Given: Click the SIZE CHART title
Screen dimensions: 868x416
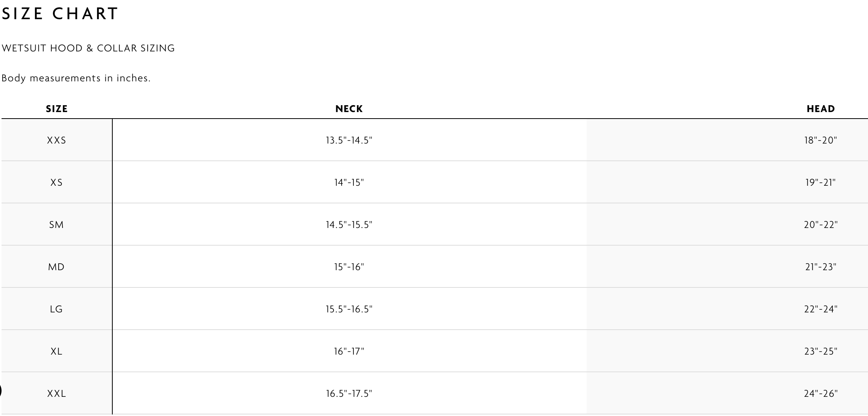Looking at the screenshot, I should pyautogui.click(x=60, y=14).
